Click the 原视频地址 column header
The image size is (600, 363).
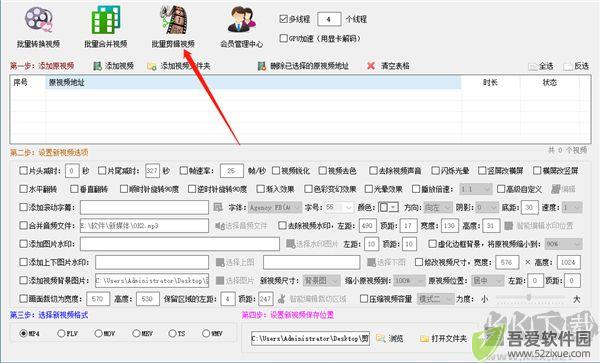coord(253,82)
